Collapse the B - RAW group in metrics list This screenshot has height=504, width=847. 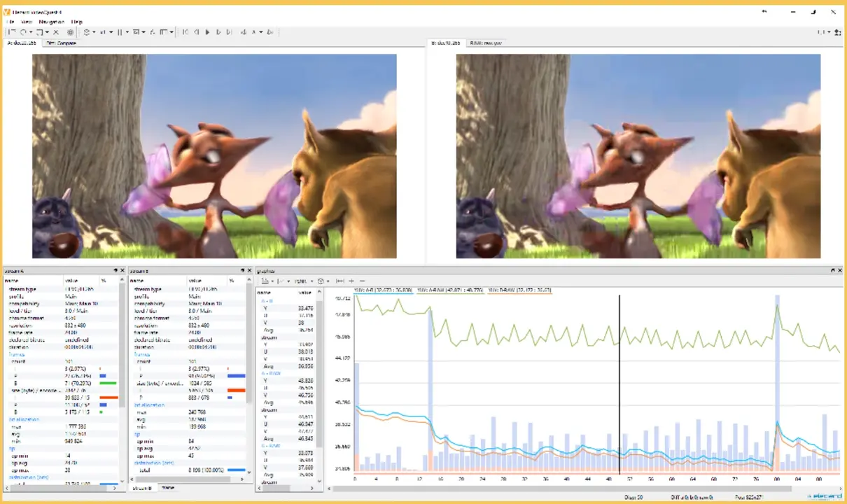270,444
